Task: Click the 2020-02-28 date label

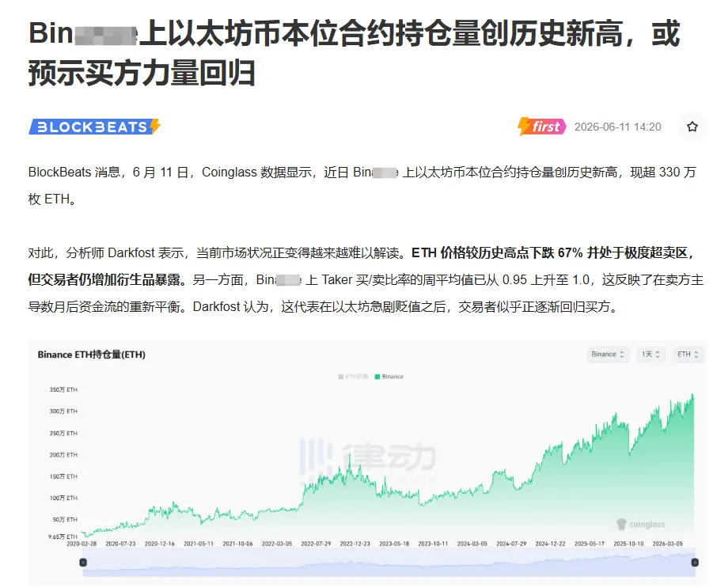Action: pyautogui.click(x=82, y=544)
